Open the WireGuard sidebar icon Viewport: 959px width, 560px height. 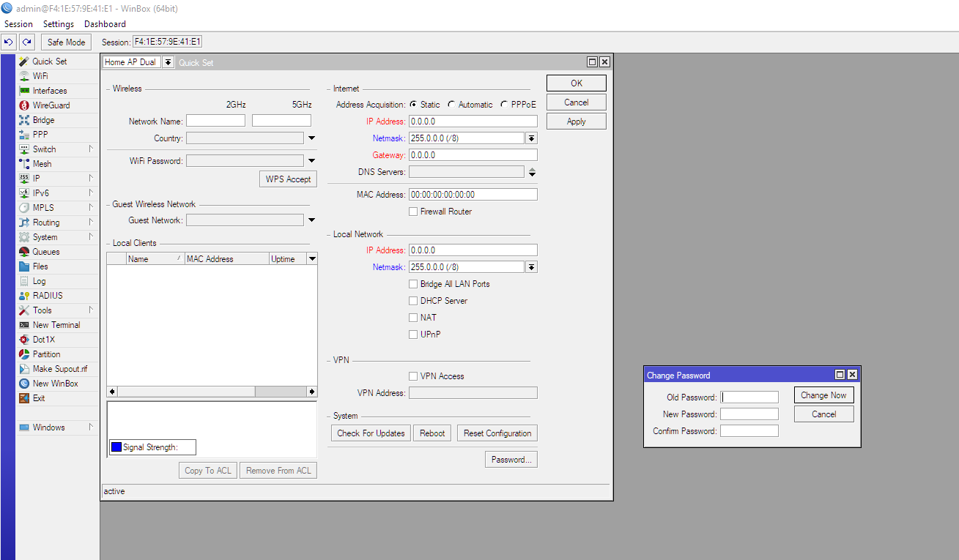click(24, 105)
